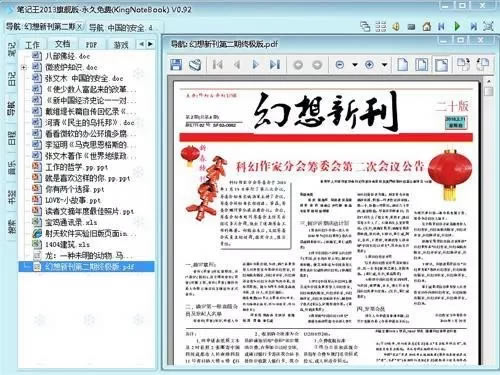The image size is (500, 375).
Task: Go to next PDF page
Action: pyautogui.click(x=256, y=64)
